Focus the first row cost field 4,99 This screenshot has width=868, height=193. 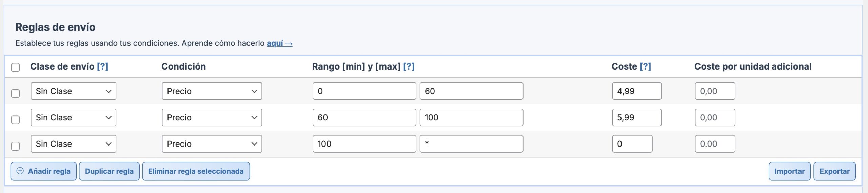(636, 91)
